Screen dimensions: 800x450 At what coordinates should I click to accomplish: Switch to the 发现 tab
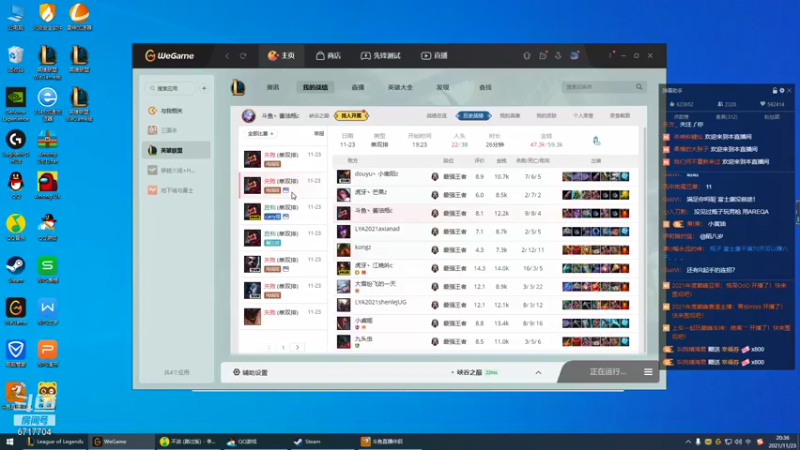pos(442,87)
